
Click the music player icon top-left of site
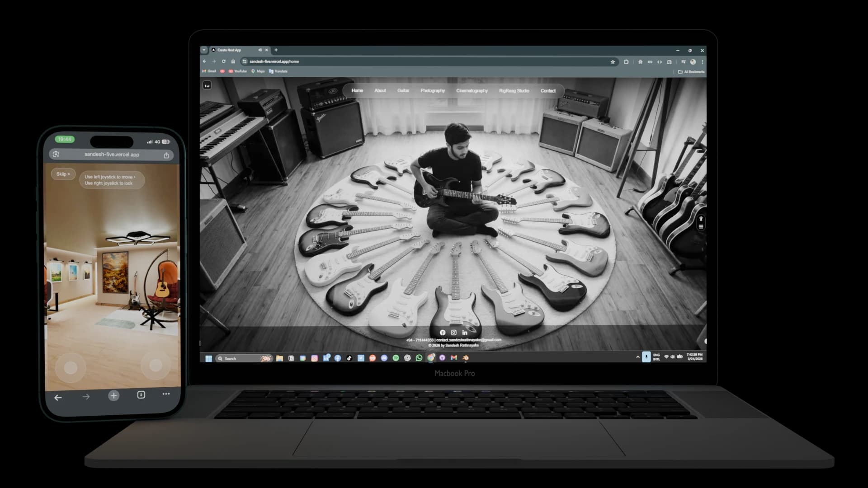coord(207,85)
